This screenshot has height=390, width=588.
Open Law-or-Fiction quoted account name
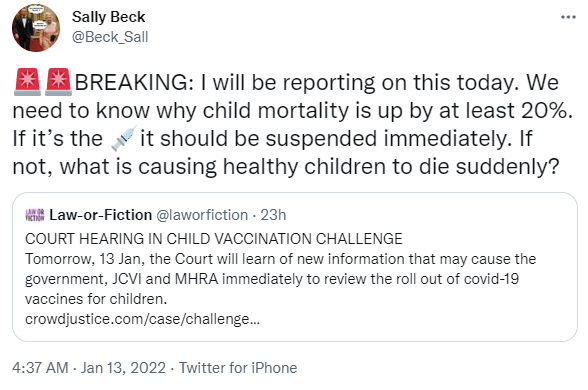coord(100,215)
